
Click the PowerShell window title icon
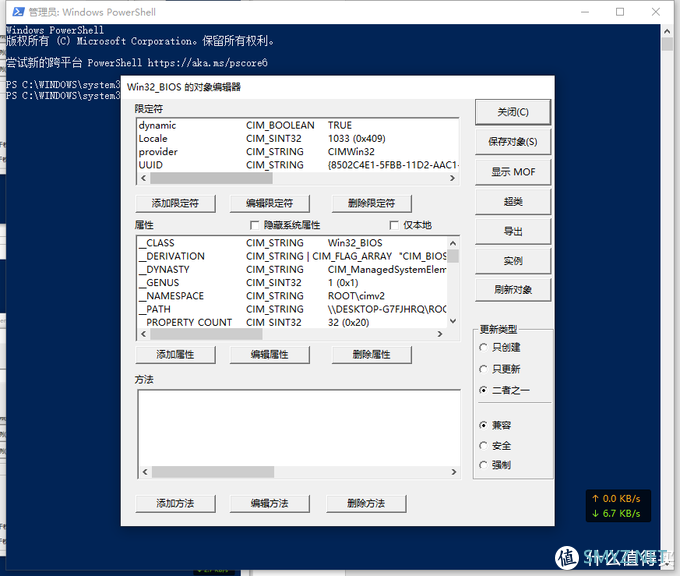pos(18,12)
